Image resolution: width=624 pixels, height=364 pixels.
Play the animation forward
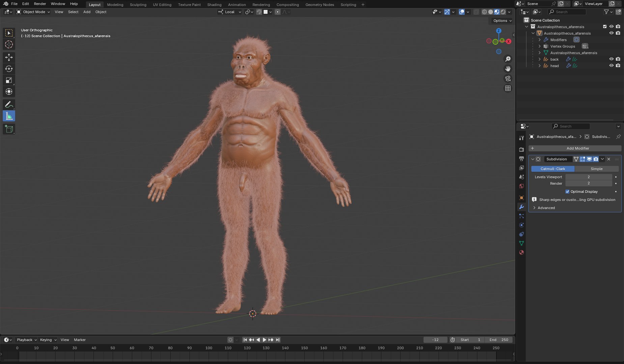click(x=264, y=340)
